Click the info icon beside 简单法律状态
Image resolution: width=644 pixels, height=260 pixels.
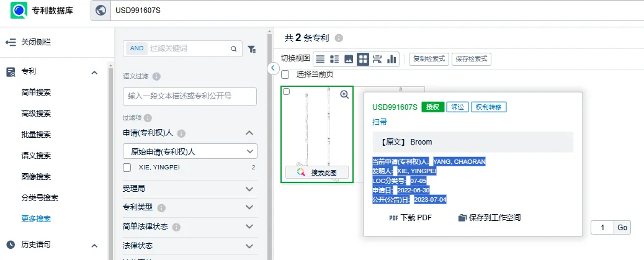(x=176, y=227)
